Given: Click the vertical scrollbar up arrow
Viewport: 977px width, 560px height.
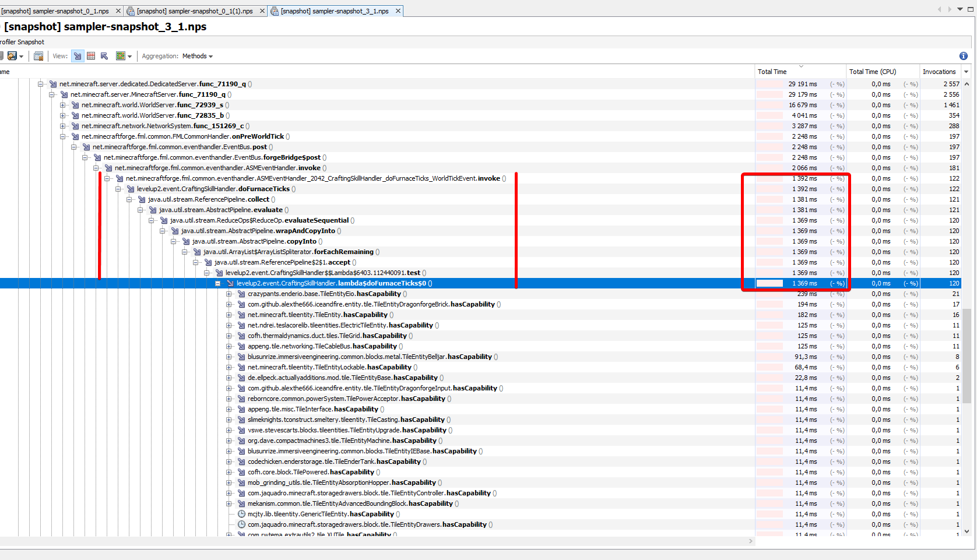Looking at the screenshot, I should tap(967, 84).
